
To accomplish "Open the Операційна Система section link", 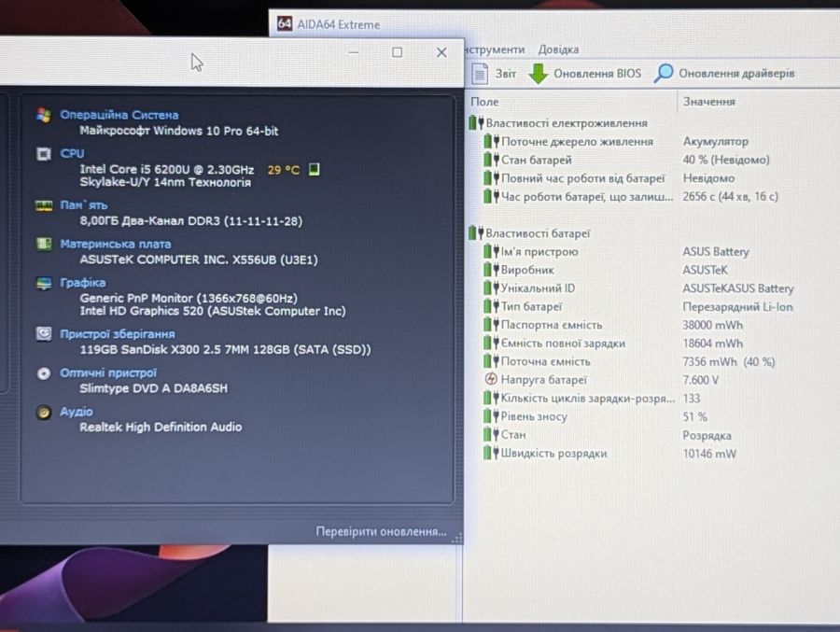I will (119, 115).
